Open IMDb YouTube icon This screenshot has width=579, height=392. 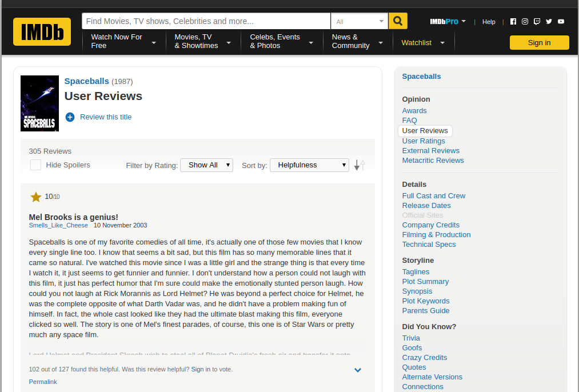click(x=561, y=21)
